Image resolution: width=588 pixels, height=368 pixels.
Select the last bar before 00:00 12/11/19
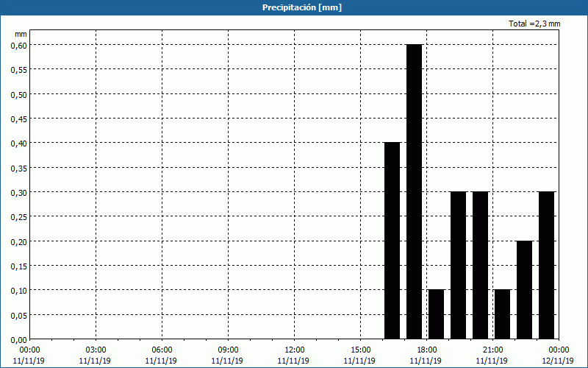(x=547, y=266)
